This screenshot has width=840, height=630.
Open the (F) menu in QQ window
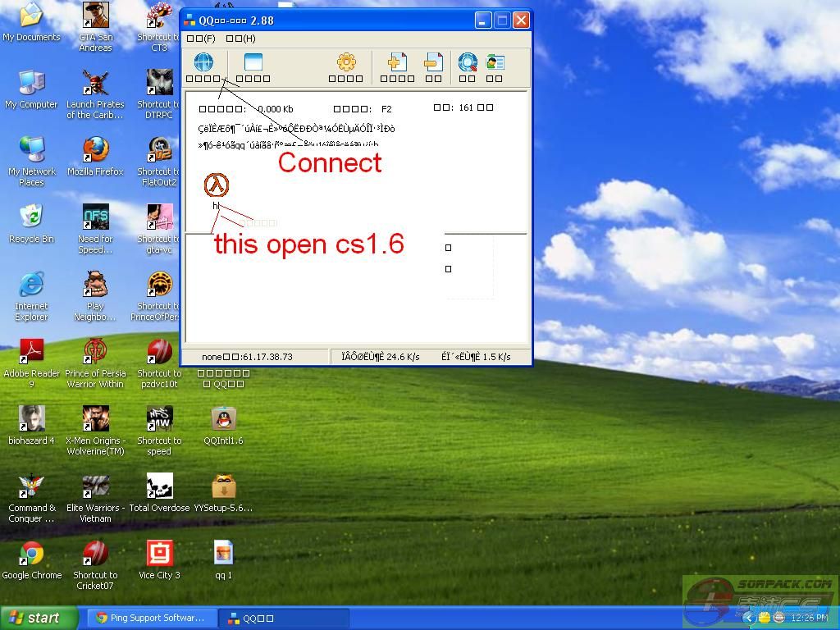pos(202,39)
